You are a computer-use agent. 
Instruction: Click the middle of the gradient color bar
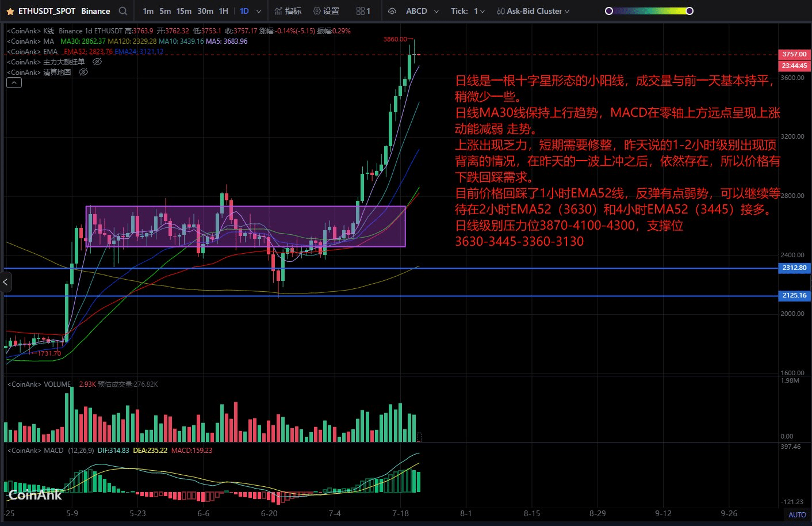[x=649, y=11]
